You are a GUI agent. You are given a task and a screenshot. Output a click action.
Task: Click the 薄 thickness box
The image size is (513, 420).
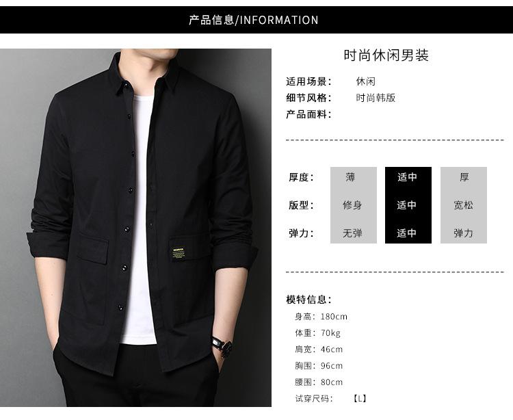(354, 177)
